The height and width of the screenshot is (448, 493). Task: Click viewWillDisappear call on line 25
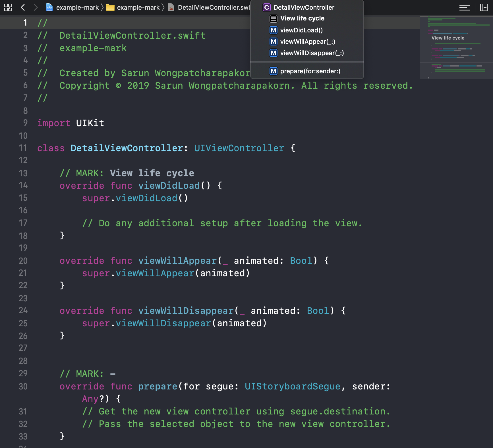coord(163,323)
